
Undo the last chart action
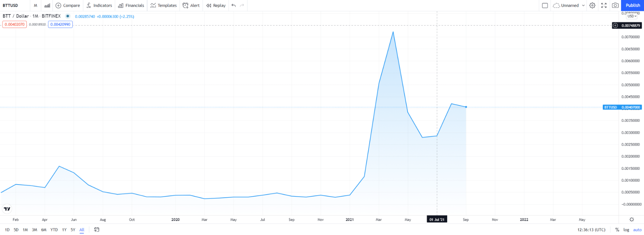tap(234, 5)
